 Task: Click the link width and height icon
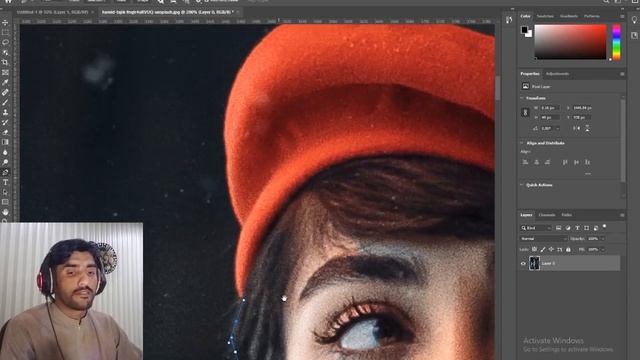click(525, 112)
